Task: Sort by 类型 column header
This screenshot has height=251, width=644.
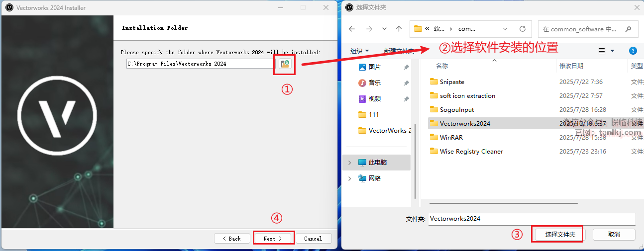Action: click(637, 66)
